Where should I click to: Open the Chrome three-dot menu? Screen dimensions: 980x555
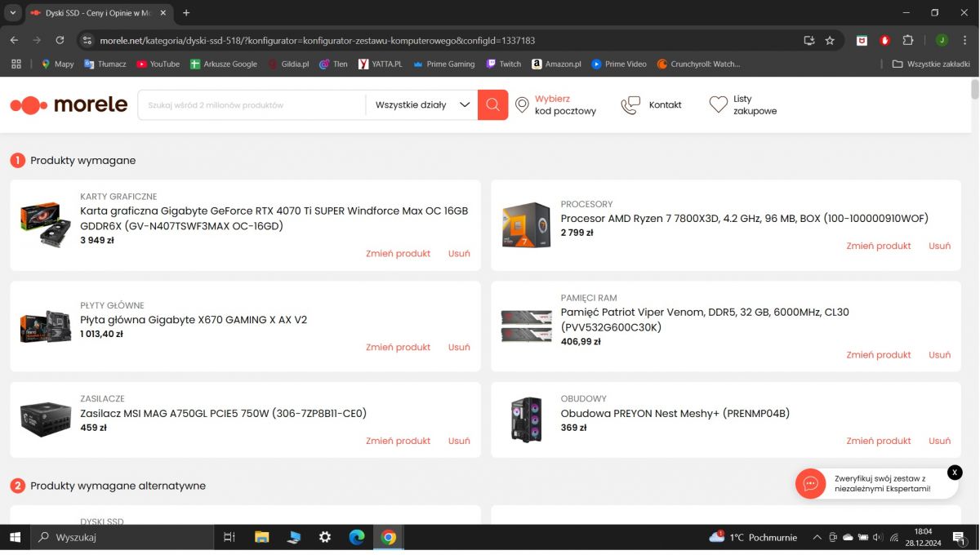964,40
